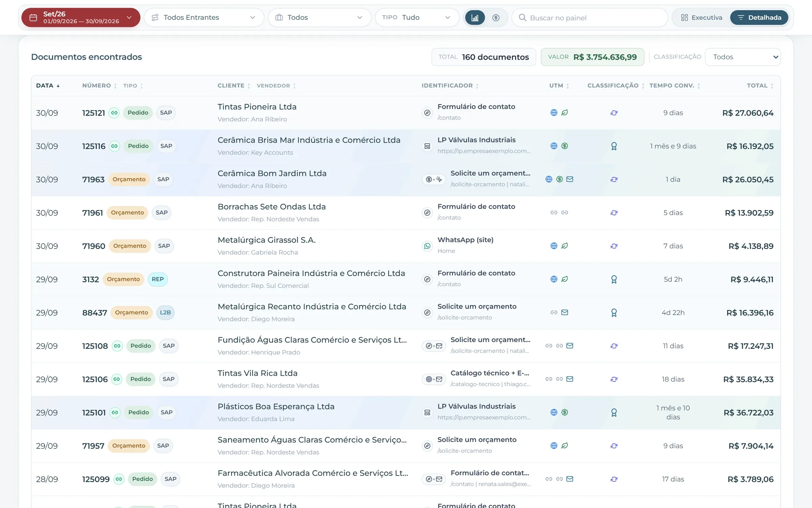Click the combined identifier icon in Tintas Vila Rica row
Viewport: 812px width, 508px height.
point(434,379)
